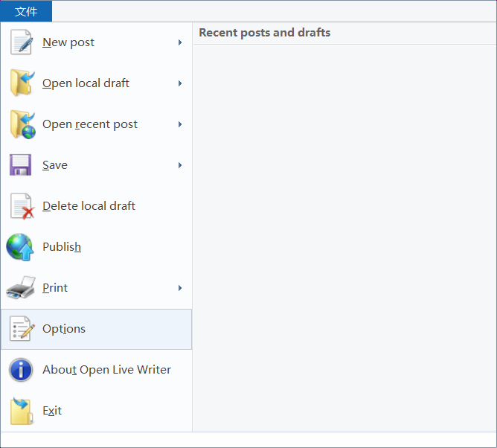Expand the Print submenu arrow
The image size is (497, 448).
[x=180, y=288]
